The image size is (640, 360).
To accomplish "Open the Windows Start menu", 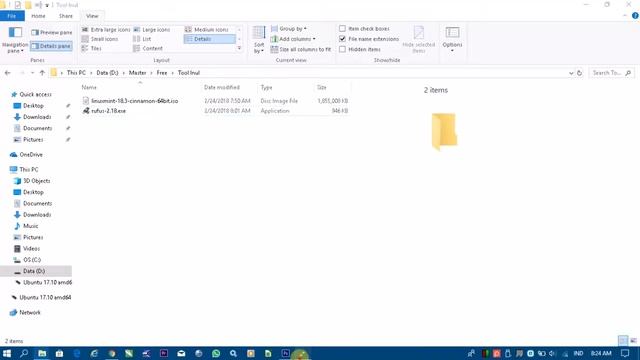I will click(x=7, y=353).
